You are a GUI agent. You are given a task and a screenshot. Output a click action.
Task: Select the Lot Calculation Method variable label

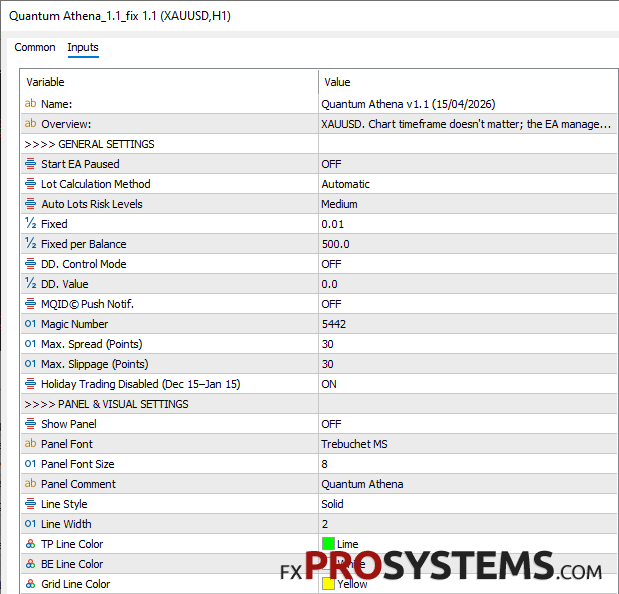click(x=96, y=184)
